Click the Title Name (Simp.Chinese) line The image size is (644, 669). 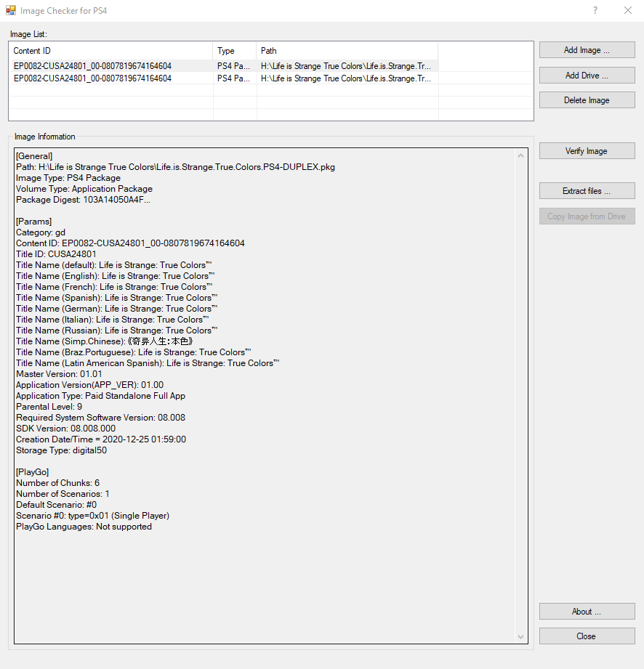coord(105,341)
